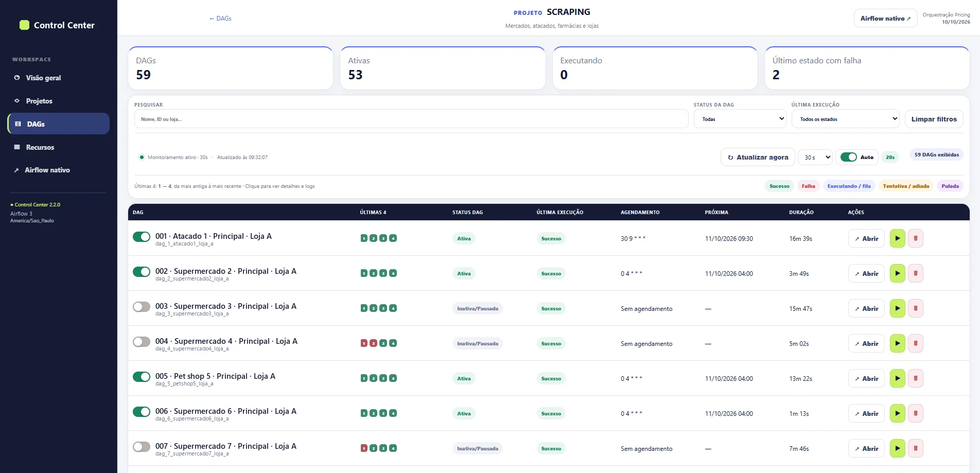
Task: Delete DAG 004 Supermercado 4 trash icon
Action: click(915, 343)
